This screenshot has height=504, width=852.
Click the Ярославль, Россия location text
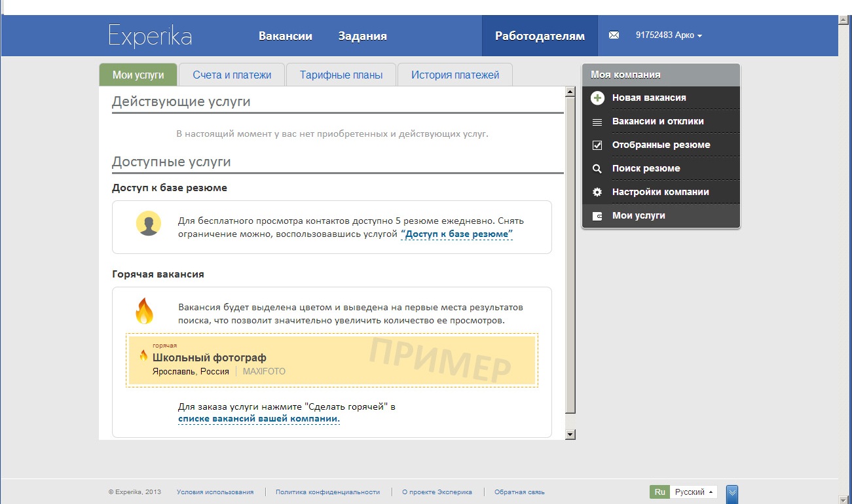[x=191, y=372]
